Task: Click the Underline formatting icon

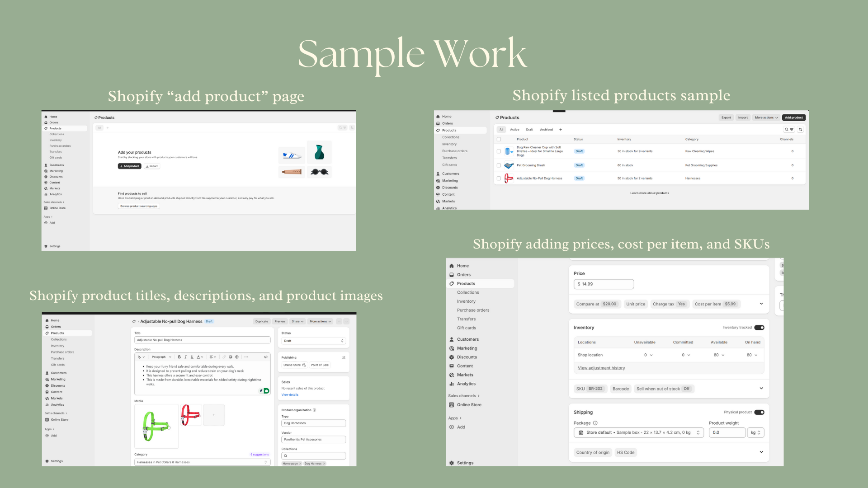Action: (192, 357)
